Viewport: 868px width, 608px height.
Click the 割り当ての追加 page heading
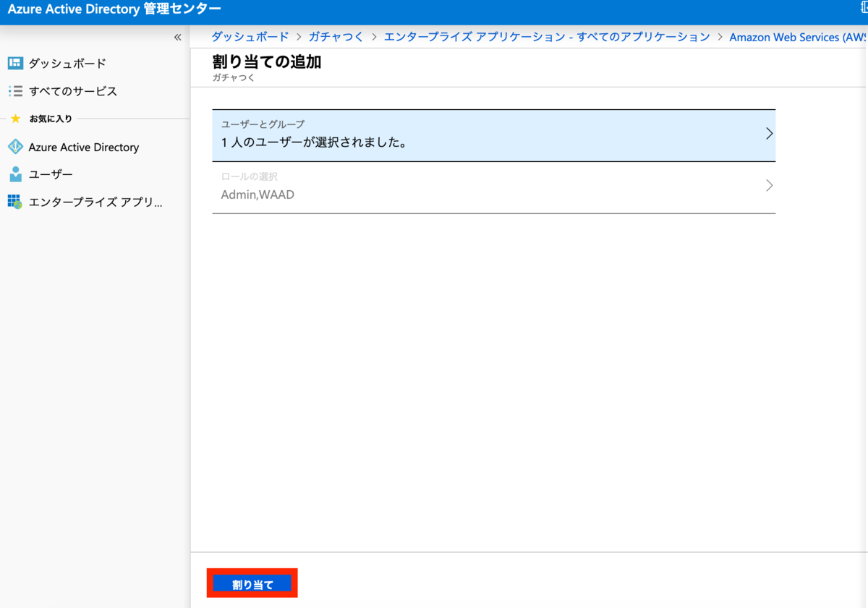point(267,62)
